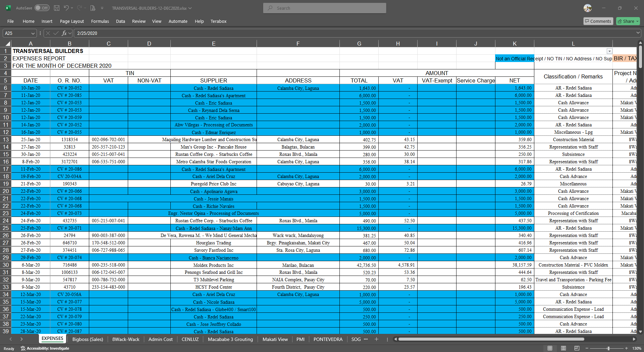Image resolution: width=644 pixels, height=352 pixels.
Task: Switch to Normal view in the status bar
Action: tap(550, 348)
